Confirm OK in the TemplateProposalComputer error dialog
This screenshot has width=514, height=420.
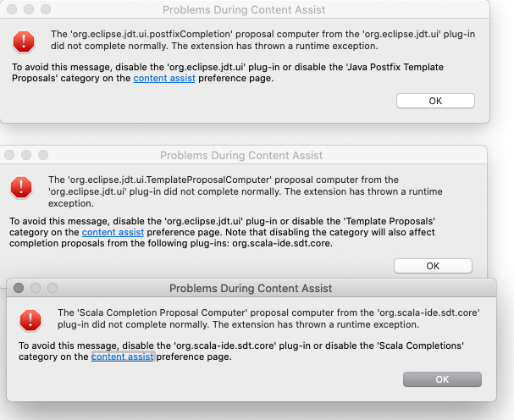[x=433, y=266]
